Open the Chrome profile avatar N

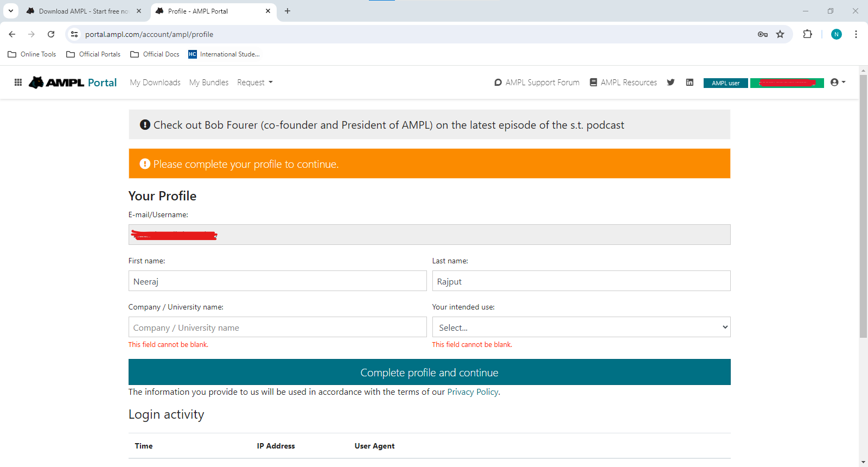pyautogui.click(x=837, y=34)
